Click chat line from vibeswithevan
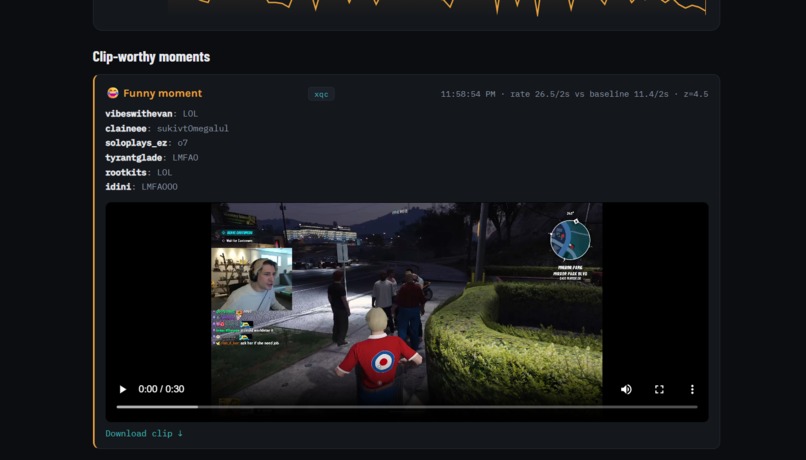This screenshot has width=806, height=460. click(152, 114)
